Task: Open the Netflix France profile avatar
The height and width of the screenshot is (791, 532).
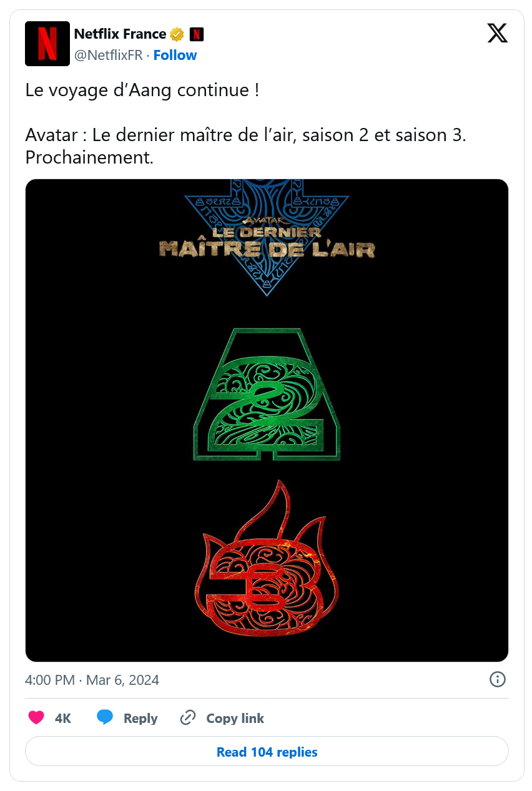Action: (47, 44)
